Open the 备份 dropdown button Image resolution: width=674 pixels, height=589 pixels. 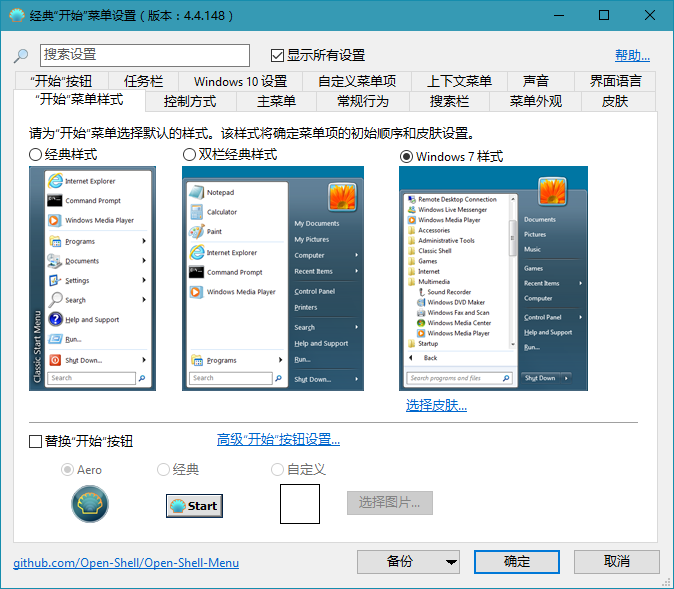[x=408, y=562]
